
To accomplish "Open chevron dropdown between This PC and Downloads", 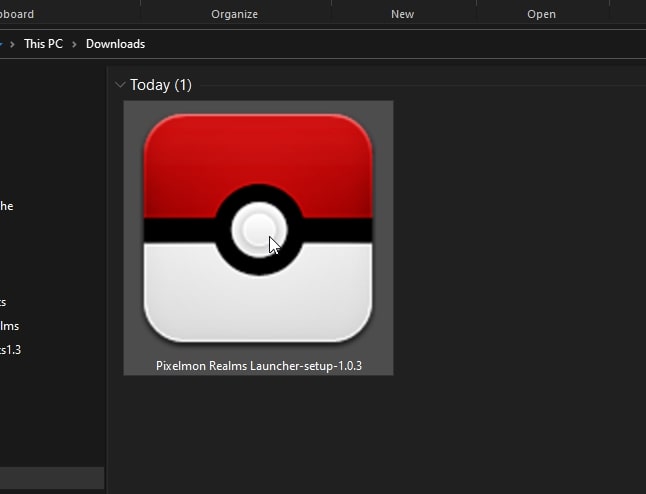I will [74, 44].
